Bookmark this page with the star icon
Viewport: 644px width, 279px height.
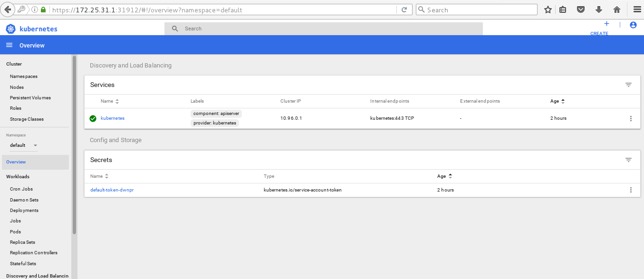pyautogui.click(x=548, y=10)
